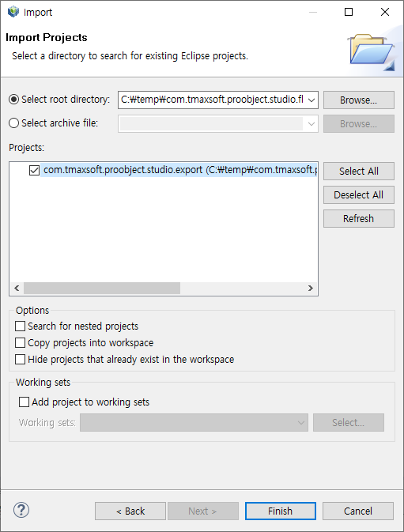
Task: Uncheck the com.tmaxsoft.proobject.studio.export project checkbox
Action: 34,170
